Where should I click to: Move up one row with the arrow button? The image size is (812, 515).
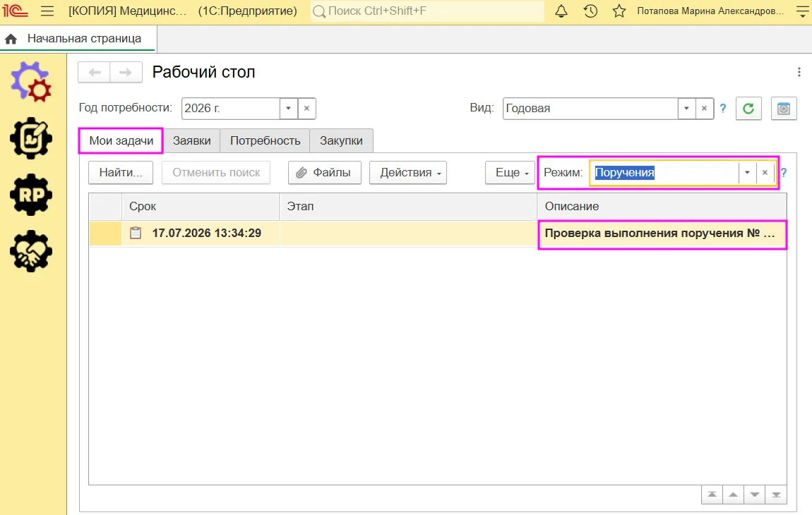click(x=734, y=495)
